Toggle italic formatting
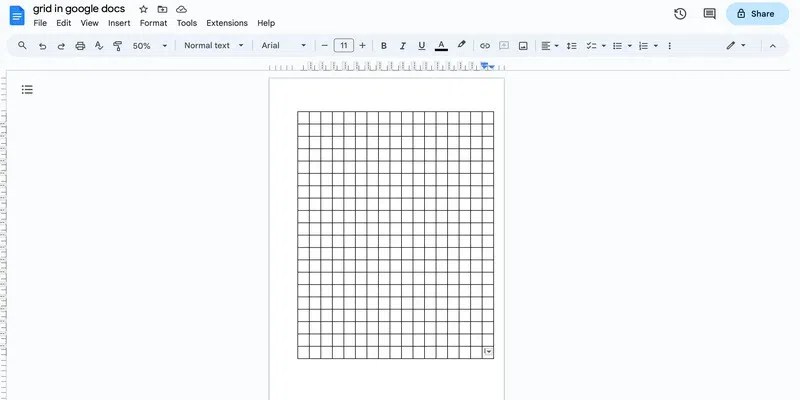800x400 pixels. tap(403, 46)
